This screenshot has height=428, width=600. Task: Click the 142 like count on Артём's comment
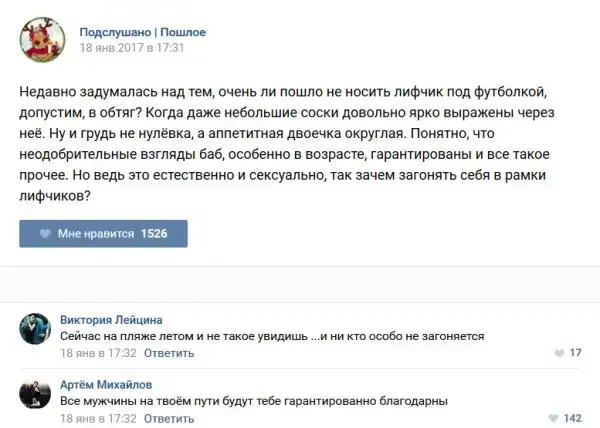(x=572, y=418)
